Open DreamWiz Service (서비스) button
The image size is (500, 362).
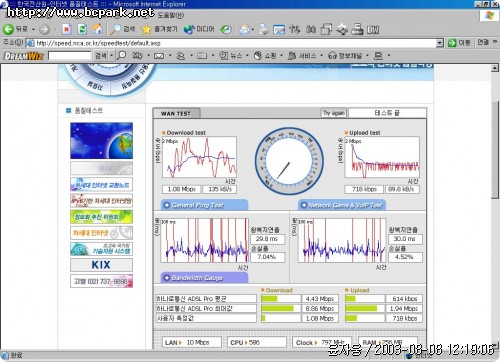[302, 56]
